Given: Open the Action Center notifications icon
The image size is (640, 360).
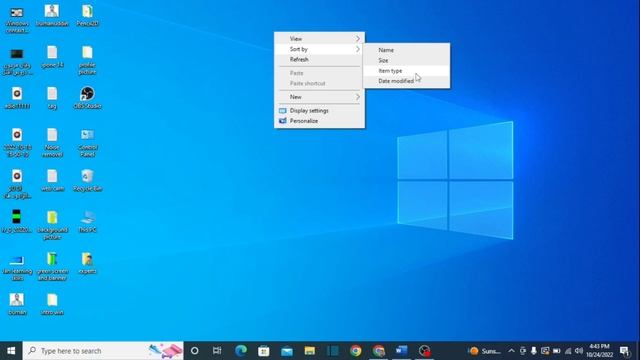Looking at the screenshot, I should (x=624, y=351).
